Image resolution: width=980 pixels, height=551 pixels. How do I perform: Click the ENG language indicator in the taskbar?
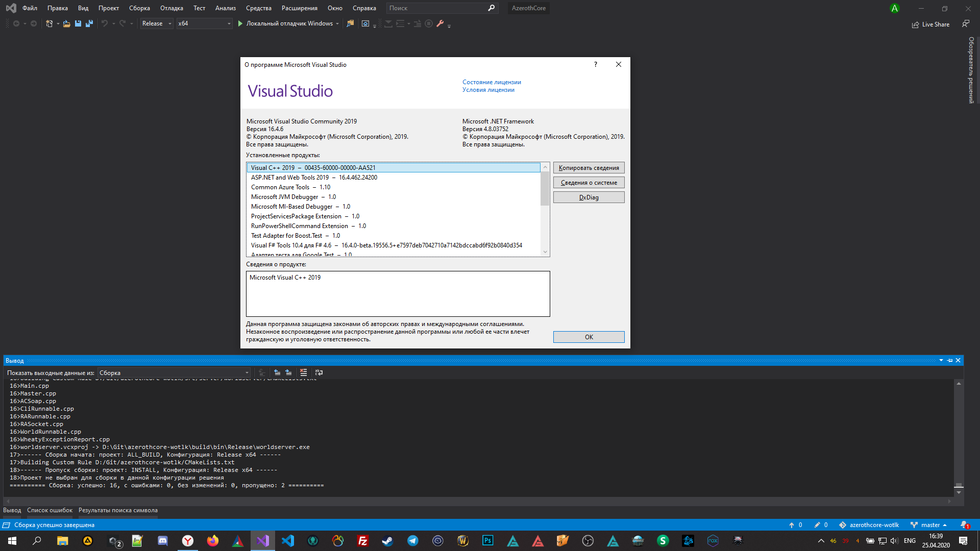point(910,541)
